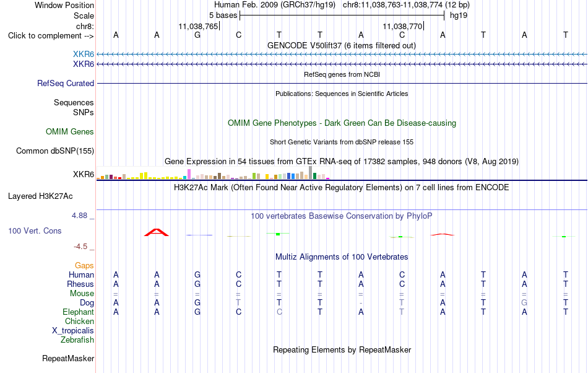
Task: Click the dark blue XKR6 GENCODE label
Action: pyautogui.click(x=84, y=64)
